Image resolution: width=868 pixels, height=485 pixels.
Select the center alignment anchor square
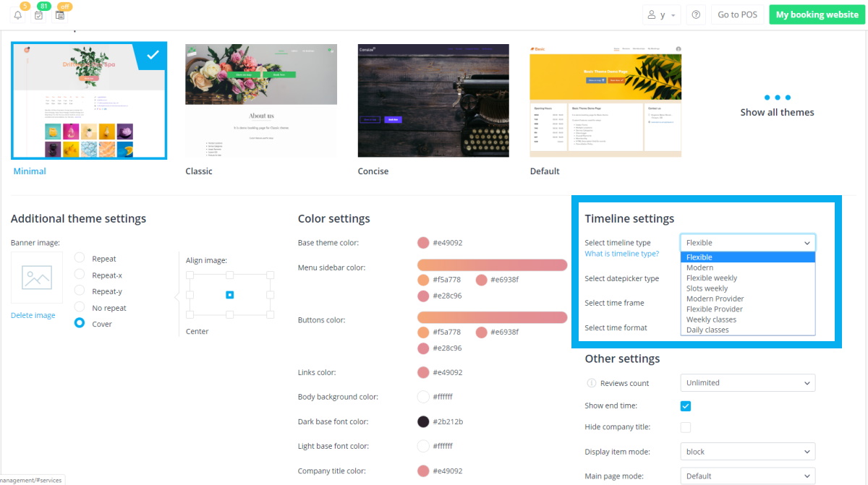229,295
